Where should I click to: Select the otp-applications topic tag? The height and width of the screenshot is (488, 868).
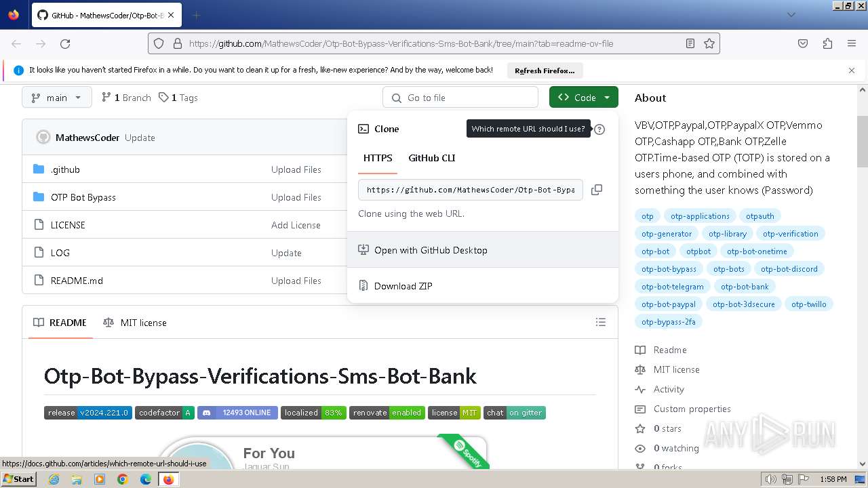pos(700,216)
